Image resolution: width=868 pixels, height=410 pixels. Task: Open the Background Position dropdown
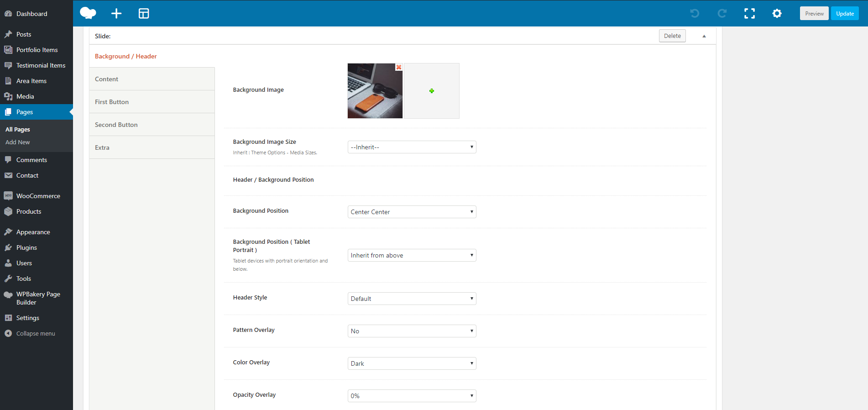pos(412,212)
